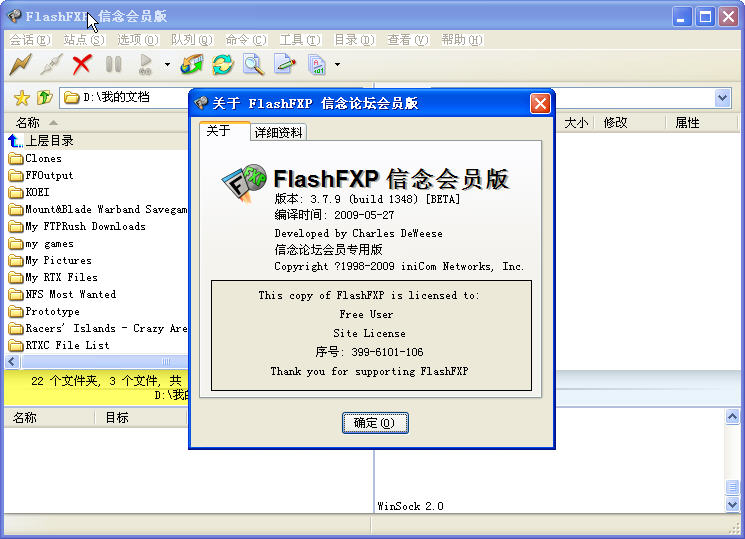Open the 站点 (Sites) menu
Viewport: 745px width, 539px height.
[x=83, y=40]
